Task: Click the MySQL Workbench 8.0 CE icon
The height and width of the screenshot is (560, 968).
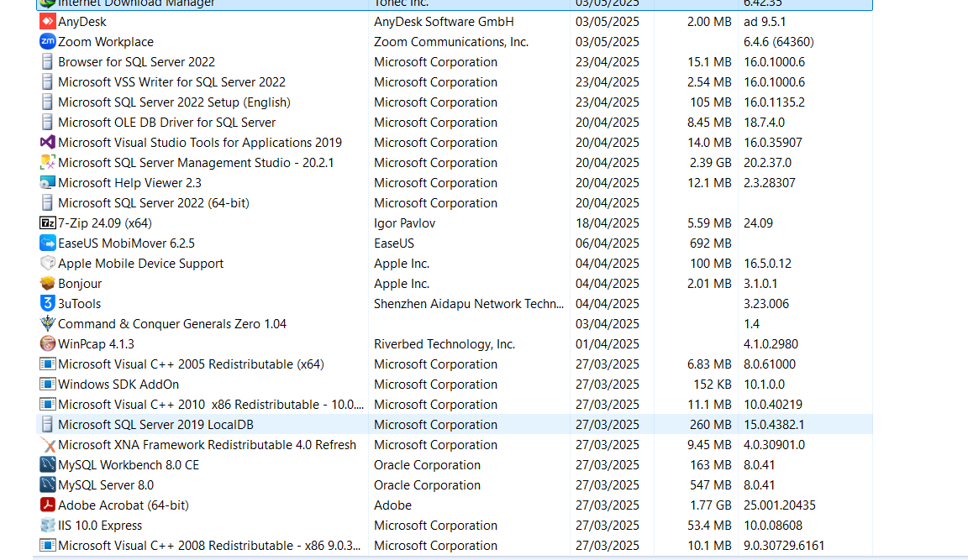Action: (x=48, y=464)
